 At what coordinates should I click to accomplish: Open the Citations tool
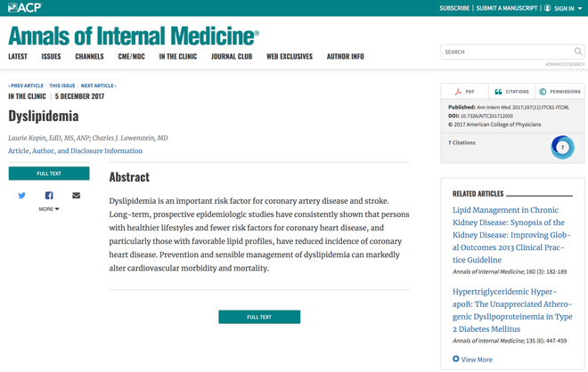pos(512,92)
